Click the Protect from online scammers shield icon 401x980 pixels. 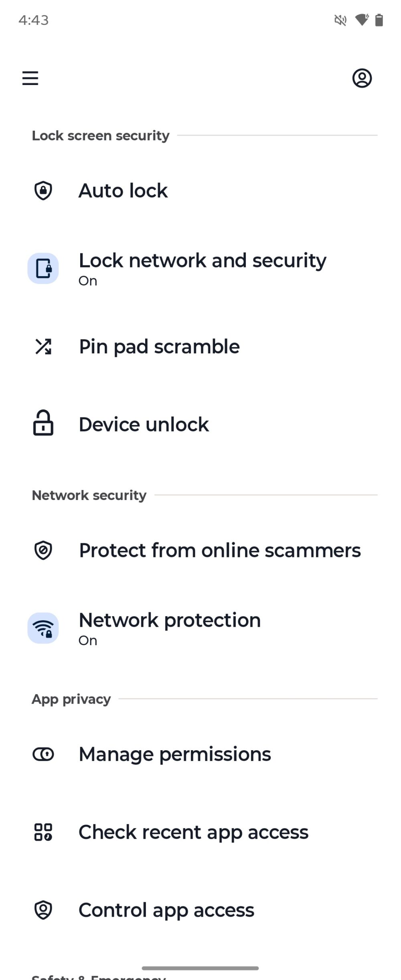[x=43, y=550]
